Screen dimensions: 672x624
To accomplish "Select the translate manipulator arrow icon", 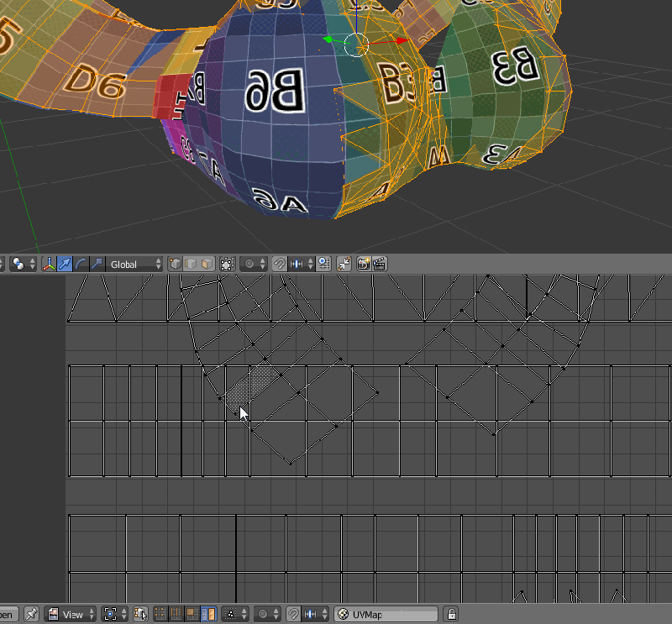I will click(x=64, y=264).
